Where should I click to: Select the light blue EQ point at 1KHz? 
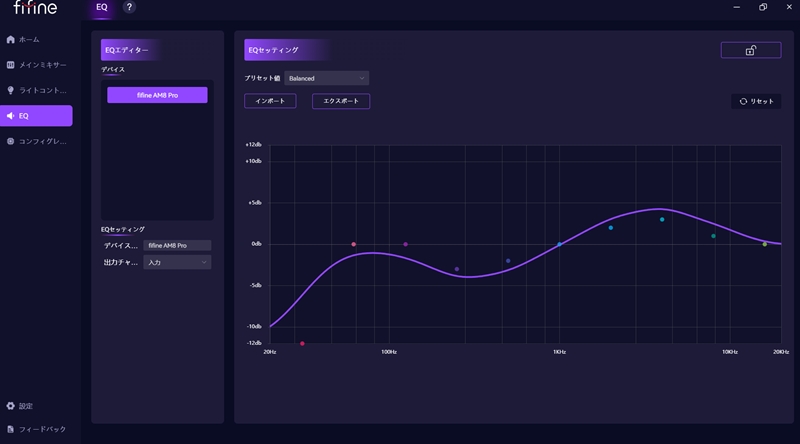coord(559,244)
